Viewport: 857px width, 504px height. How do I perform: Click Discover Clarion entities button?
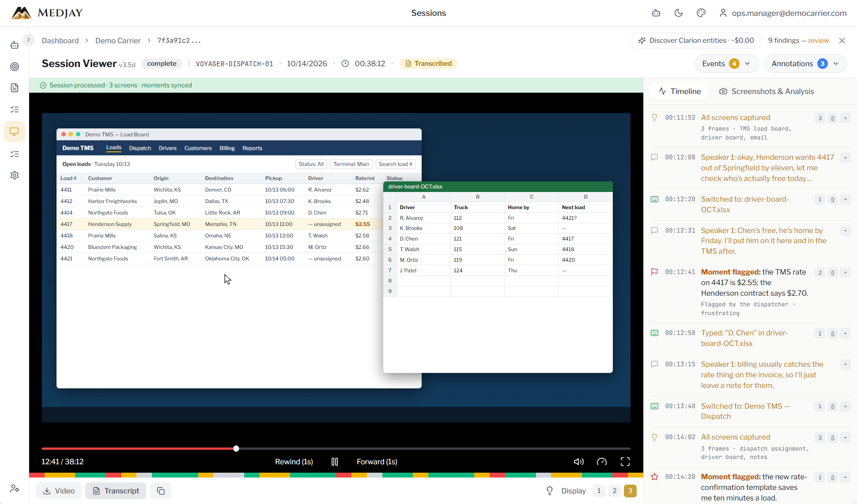pyautogui.click(x=696, y=40)
